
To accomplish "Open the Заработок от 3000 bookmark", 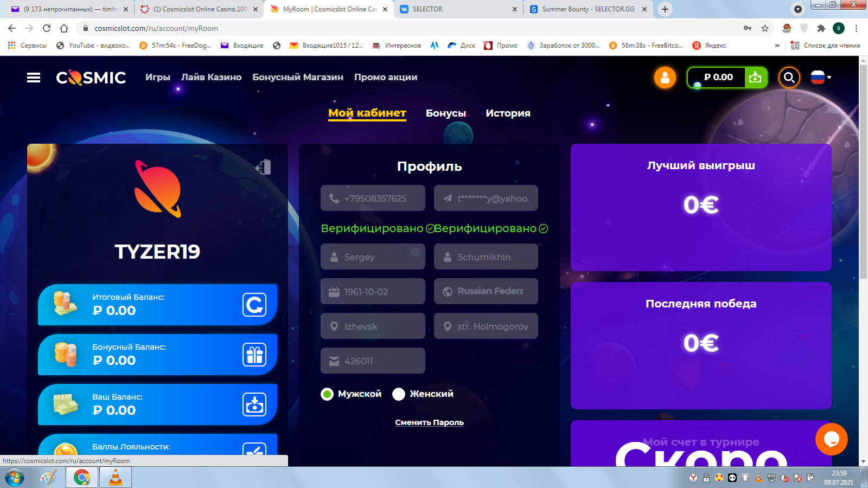I will pos(564,46).
